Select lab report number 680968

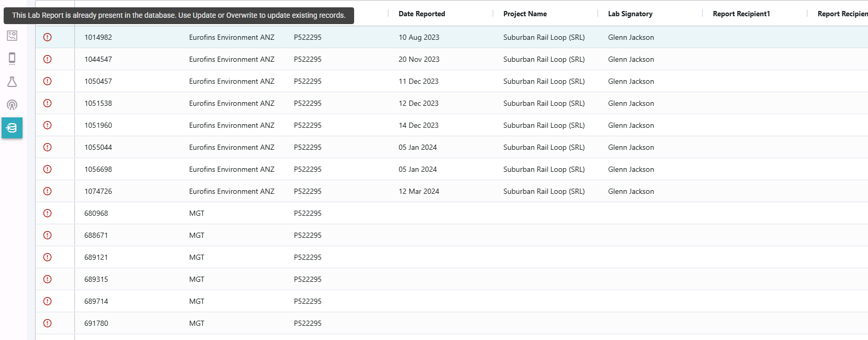[x=96, y=213]
